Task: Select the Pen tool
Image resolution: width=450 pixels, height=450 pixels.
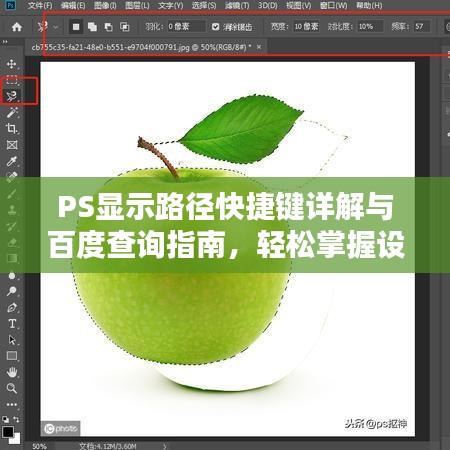Action: [x=12, y=307]
